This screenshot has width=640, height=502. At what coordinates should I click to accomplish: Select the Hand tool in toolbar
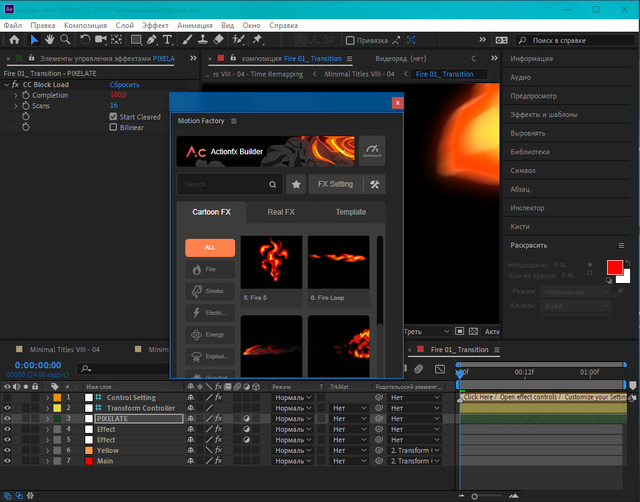point(50,40)
